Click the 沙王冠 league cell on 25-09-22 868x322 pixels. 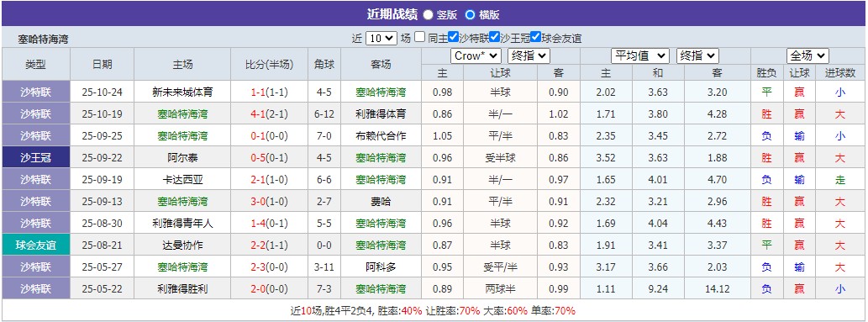[x=36, y=157]
